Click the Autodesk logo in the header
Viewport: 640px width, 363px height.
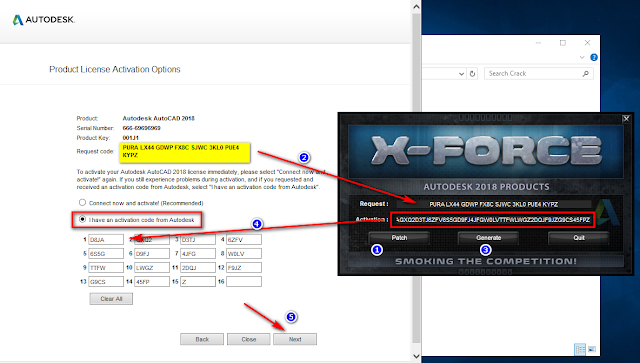[43, 20]
